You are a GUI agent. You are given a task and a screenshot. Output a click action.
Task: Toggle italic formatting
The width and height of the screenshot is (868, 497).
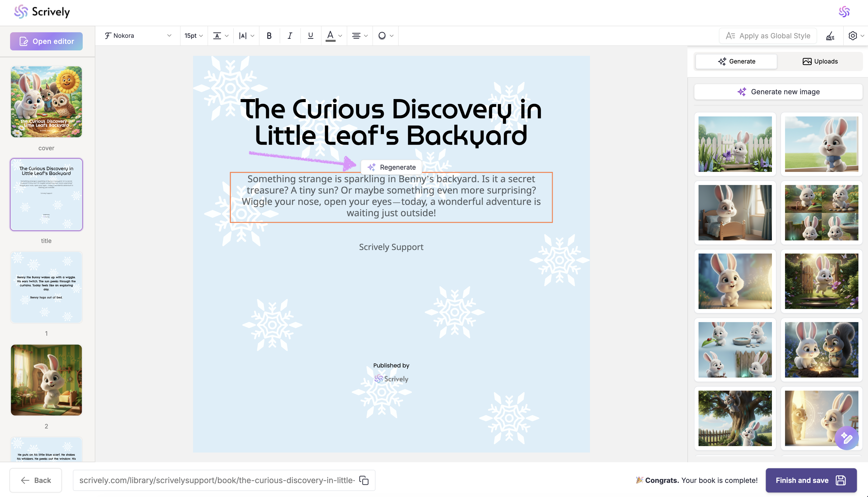click(290, 36)
